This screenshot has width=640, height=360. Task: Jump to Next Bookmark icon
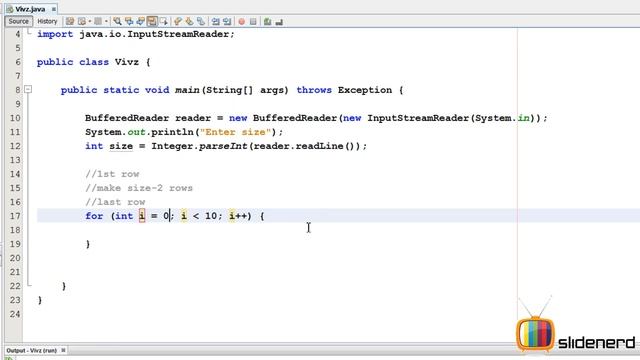(x=189, y=21)
